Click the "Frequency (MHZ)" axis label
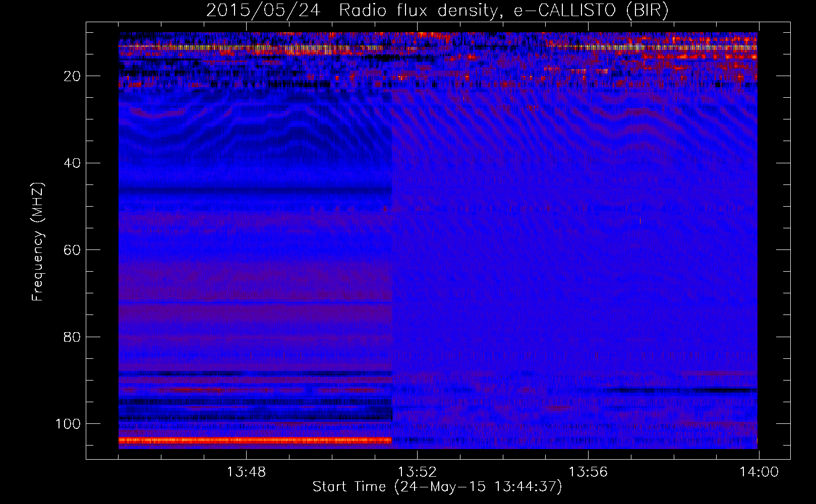 coord(38,241)
